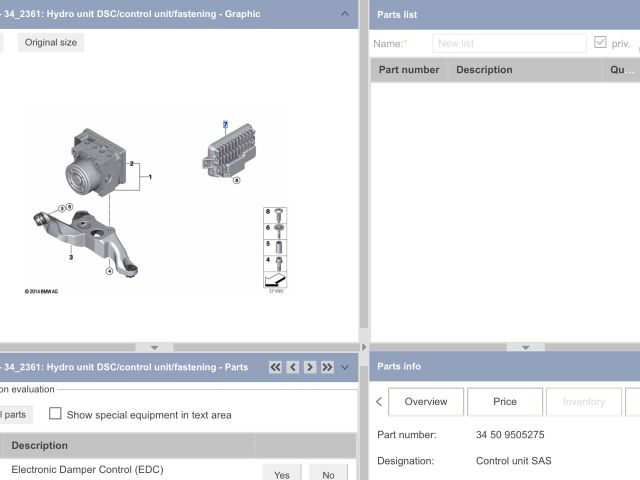The height and width of the screenshot is (480, 640).
Task: Click highlighted part number 7 callout in diagram
Action: pos(226,125)
